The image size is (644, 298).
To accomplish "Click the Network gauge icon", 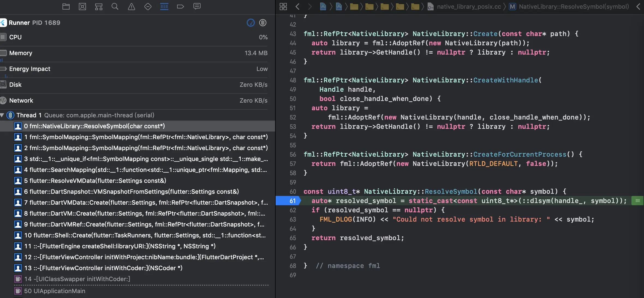I will (x=3, y=100).
